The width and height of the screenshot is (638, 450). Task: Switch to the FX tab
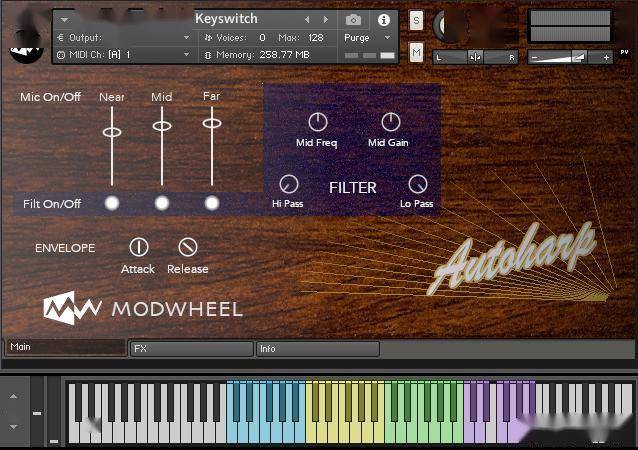(191, 349)
